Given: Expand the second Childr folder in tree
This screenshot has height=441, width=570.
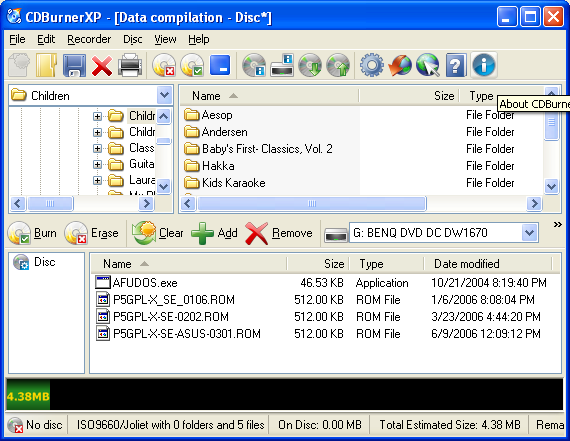Looking at the screenshot, I should point(97,132).
